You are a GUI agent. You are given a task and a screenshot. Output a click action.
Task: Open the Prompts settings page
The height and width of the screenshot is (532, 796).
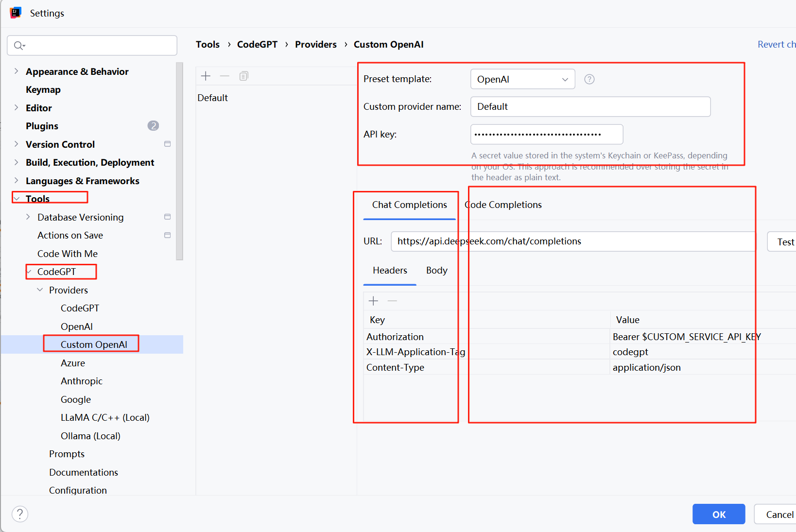pos(67,454)
